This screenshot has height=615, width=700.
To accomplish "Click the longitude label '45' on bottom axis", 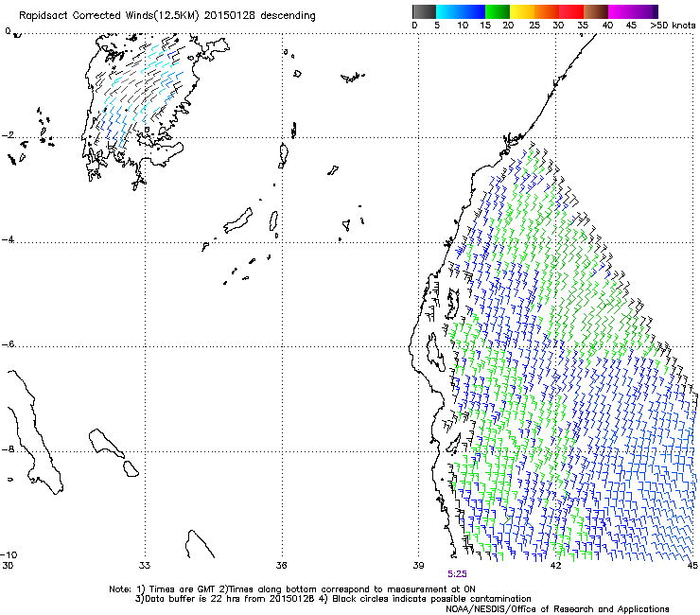I will coord(692,566).
